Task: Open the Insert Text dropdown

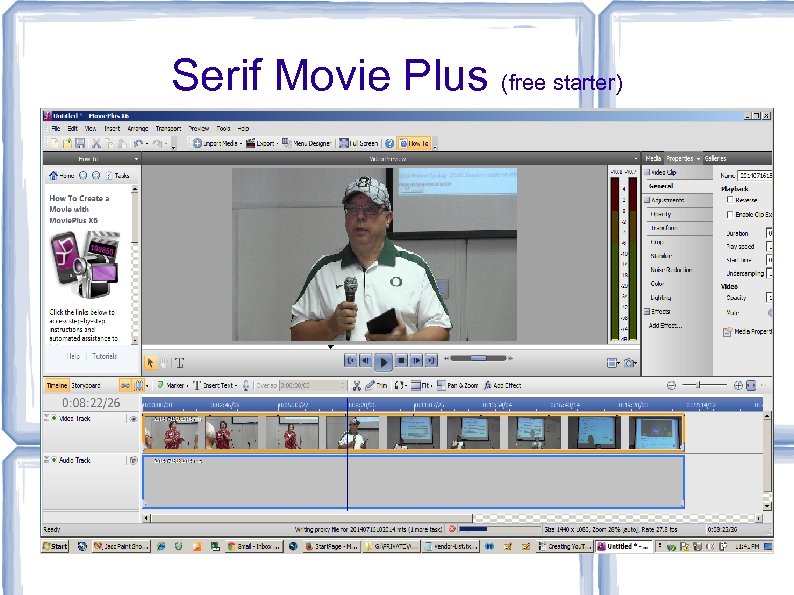Action: (x=236, y=386)
